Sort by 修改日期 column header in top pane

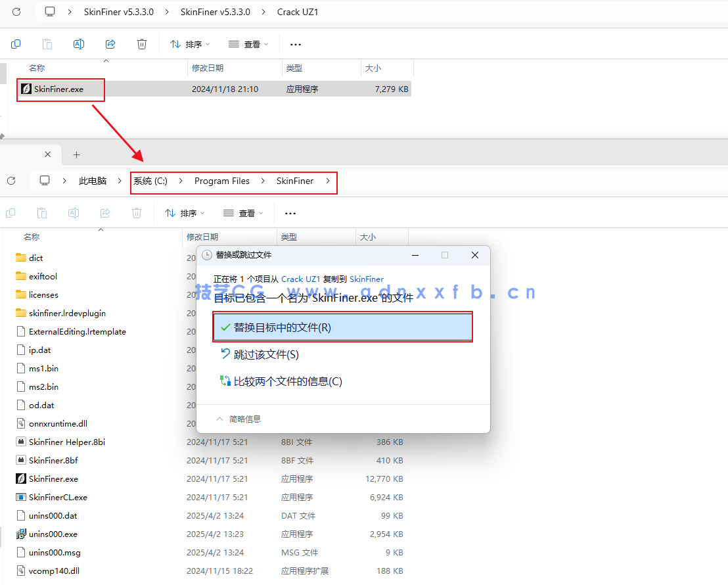coord(208,68)
